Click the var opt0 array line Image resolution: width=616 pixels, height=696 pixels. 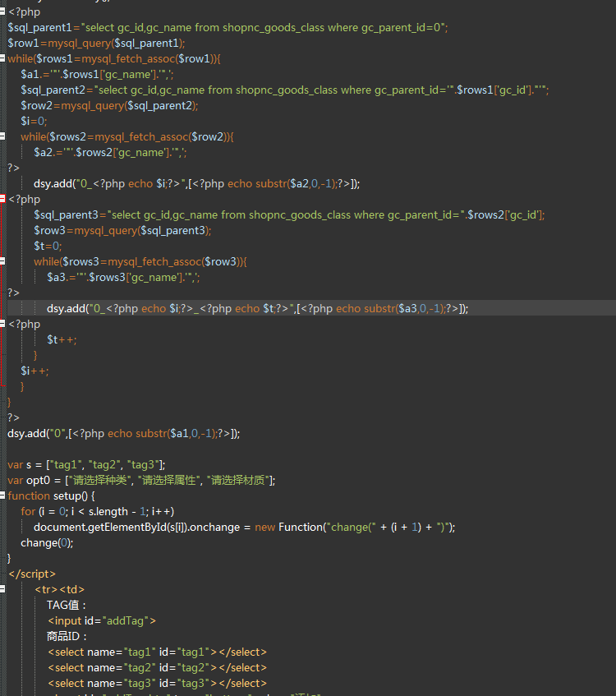click(x=141, y=480)
